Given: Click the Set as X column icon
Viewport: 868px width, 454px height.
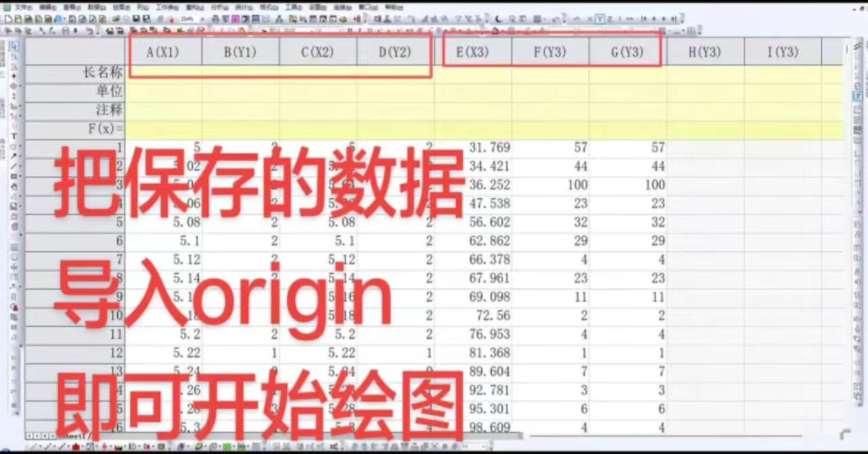Looking at the screenshot, I should click(590, 19).
